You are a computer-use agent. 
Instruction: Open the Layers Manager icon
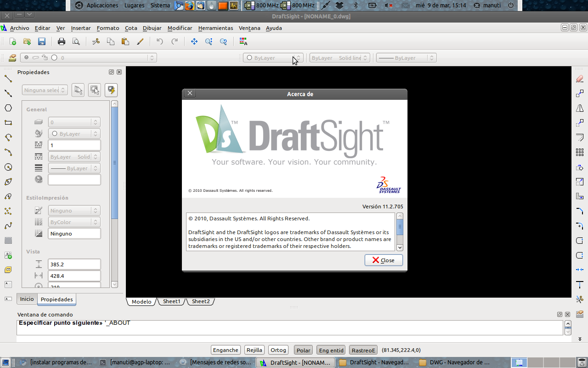click(12, 57)
